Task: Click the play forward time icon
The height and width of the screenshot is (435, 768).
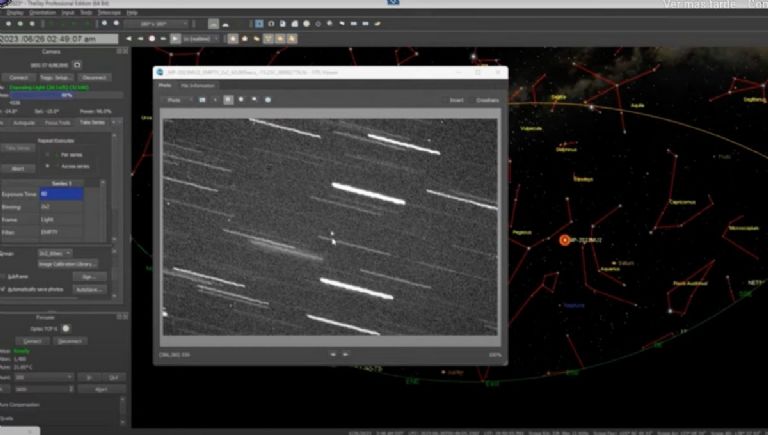Action: (x=176, y=38)
